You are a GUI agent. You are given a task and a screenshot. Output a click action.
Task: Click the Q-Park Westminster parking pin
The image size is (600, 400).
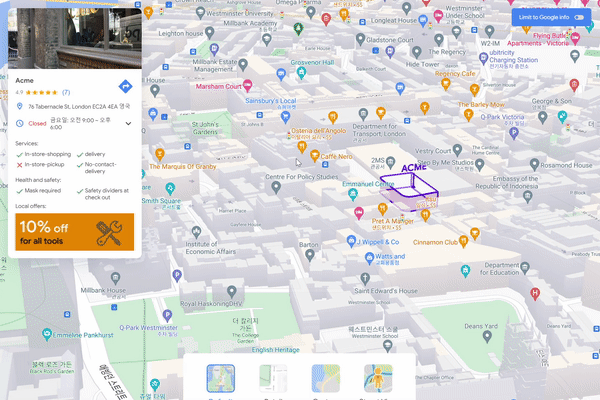(167, 315)
